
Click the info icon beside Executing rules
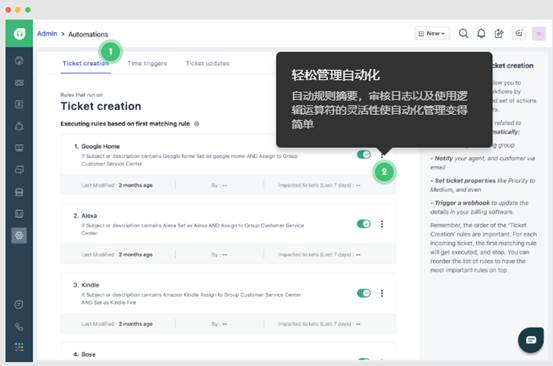click(197, 124)
